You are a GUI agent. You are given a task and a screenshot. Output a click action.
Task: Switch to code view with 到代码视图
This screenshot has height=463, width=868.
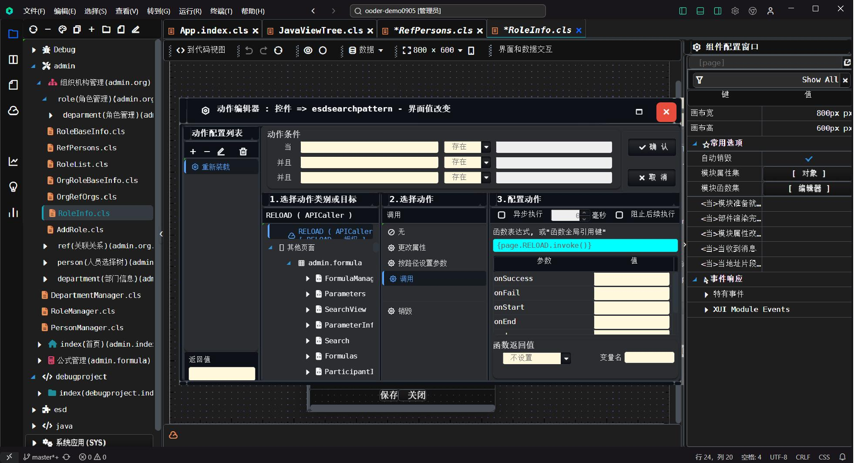(x=201, y=50)
